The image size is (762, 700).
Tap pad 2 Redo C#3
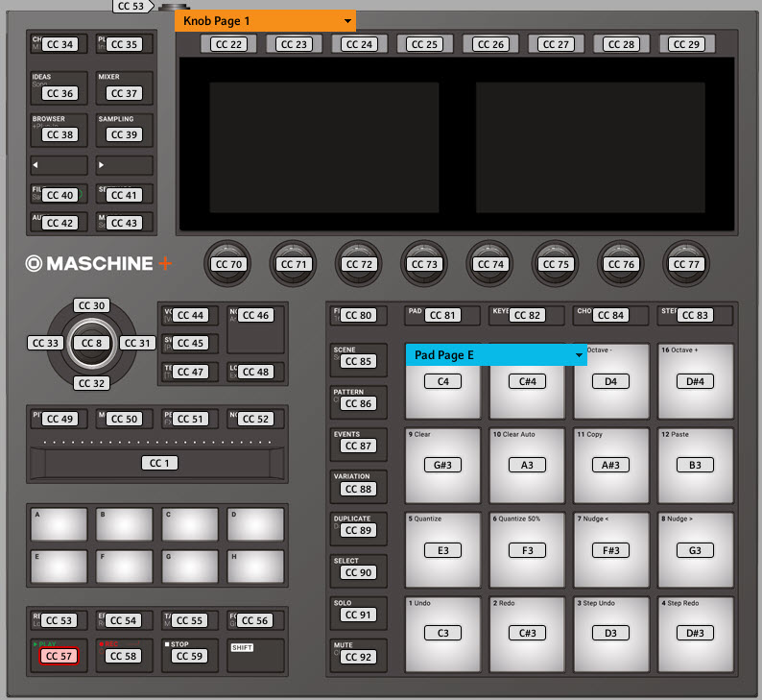tap(527, 635)
